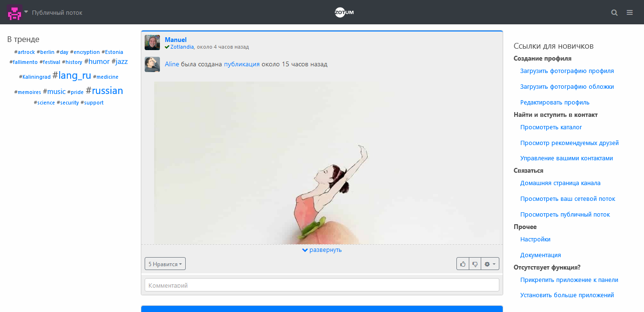The height and width of the screenshot is (312, 644).
Task: Open Manuel's profile photo
Action: click(152, 42)
